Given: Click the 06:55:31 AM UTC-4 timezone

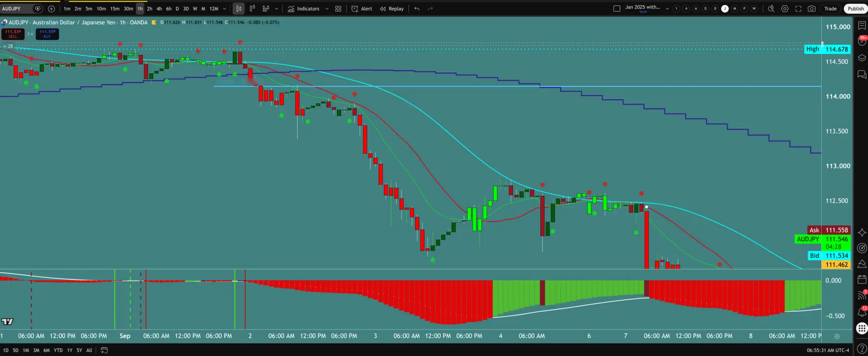Looking at the screenshot, I should pos(827,350).
